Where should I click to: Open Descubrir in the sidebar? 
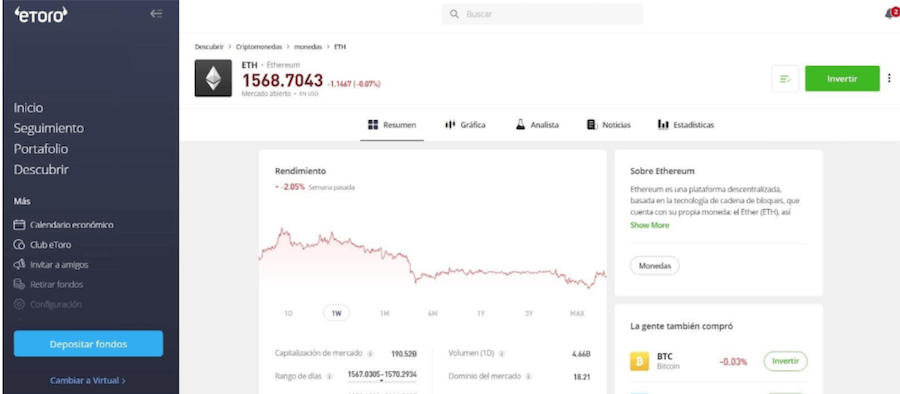(x=41, y=170)
